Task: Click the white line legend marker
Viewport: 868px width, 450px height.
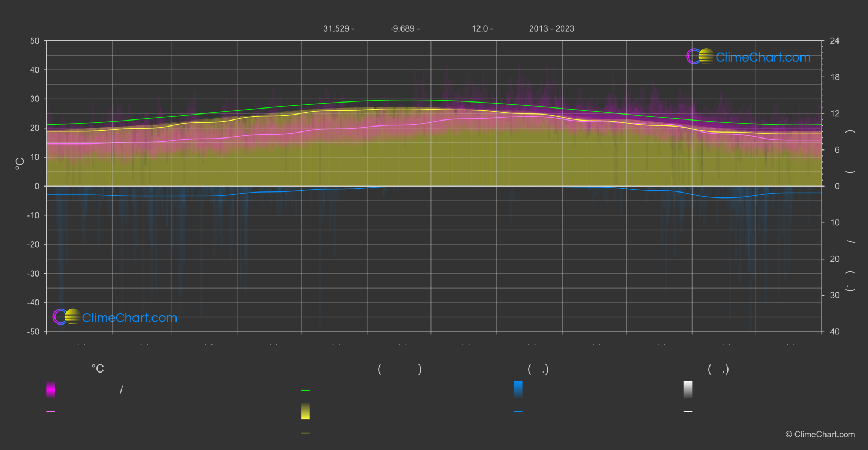Action: pos(688,412)
